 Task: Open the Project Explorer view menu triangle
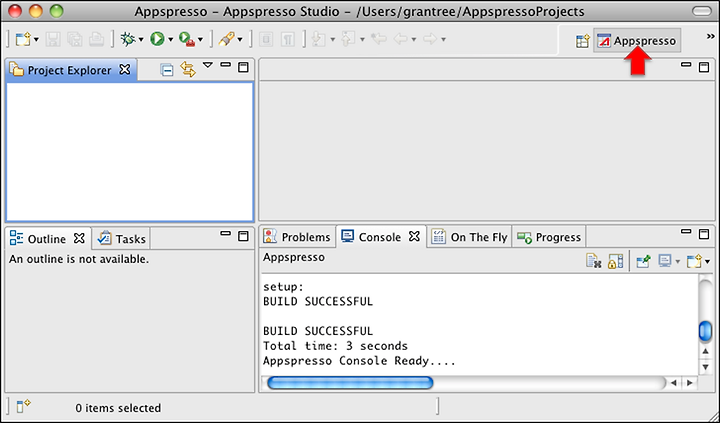(208, 66)
